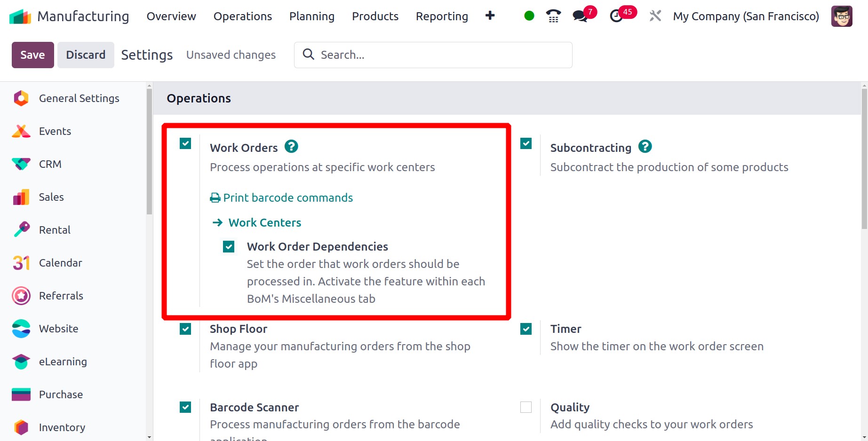Open the activities clock icon with 45 badge
Viewport: 868px width, 441px height.
[x=616, y=16]
